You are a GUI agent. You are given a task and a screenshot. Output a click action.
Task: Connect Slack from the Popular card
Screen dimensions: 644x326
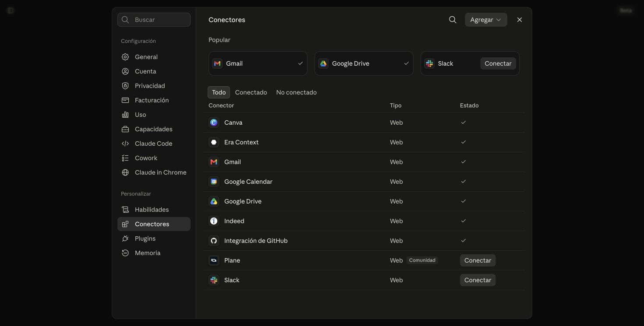point(498,63)
